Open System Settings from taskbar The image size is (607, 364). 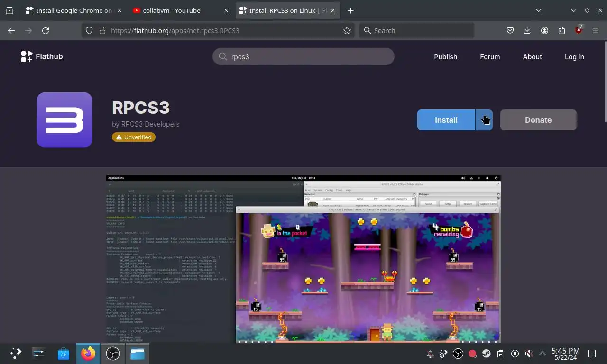coord(38,353)
